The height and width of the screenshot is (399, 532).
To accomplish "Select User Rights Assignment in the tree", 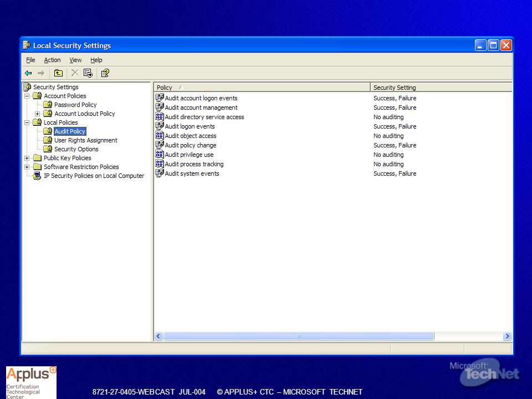I will pyautogui.click(x=86, y=140).
